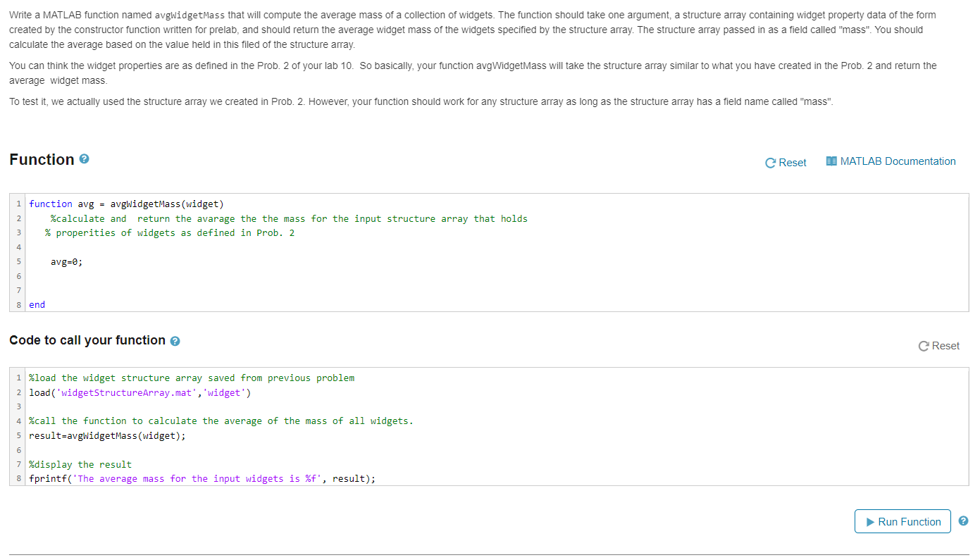Open the help icon beside Code to call your function
This screenshot has height=560, width=980.
(x=175, y=341)
